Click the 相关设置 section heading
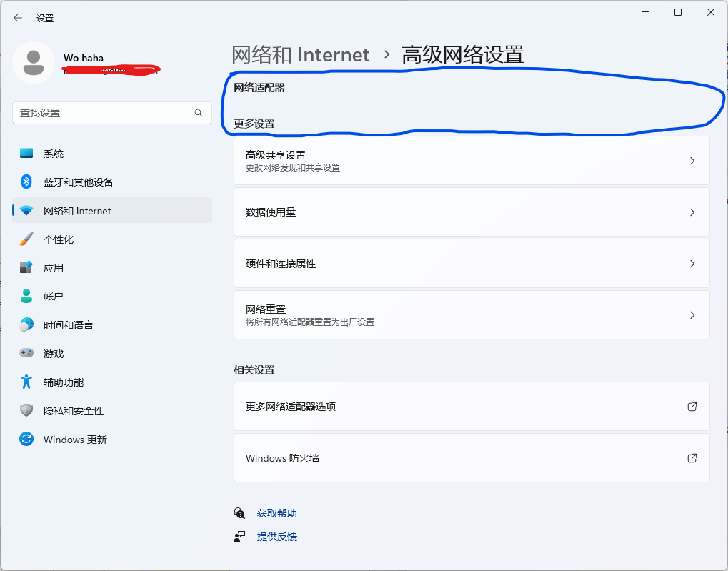This screenshot has width=728, height=571. [x=254, y=369]
